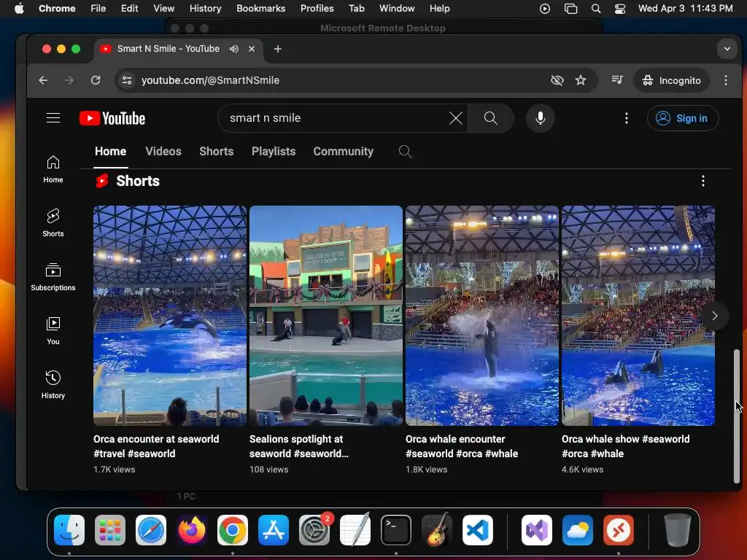Click the page vertical scrollbar thumb
This screenshot has width=747, height=560.
pyautogui.click(x=737, y=416)
